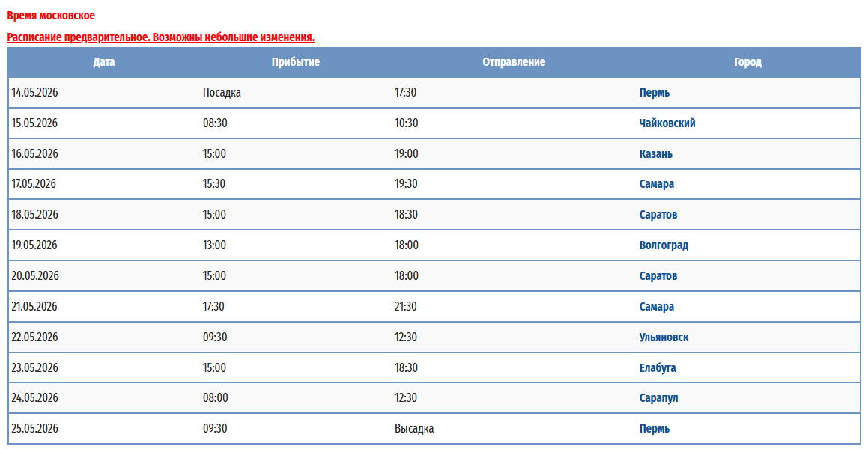This screenshot has width=868, height=449.
Task: Click Самара link in the 21.05.2026 row
Action: click(656, 307)
